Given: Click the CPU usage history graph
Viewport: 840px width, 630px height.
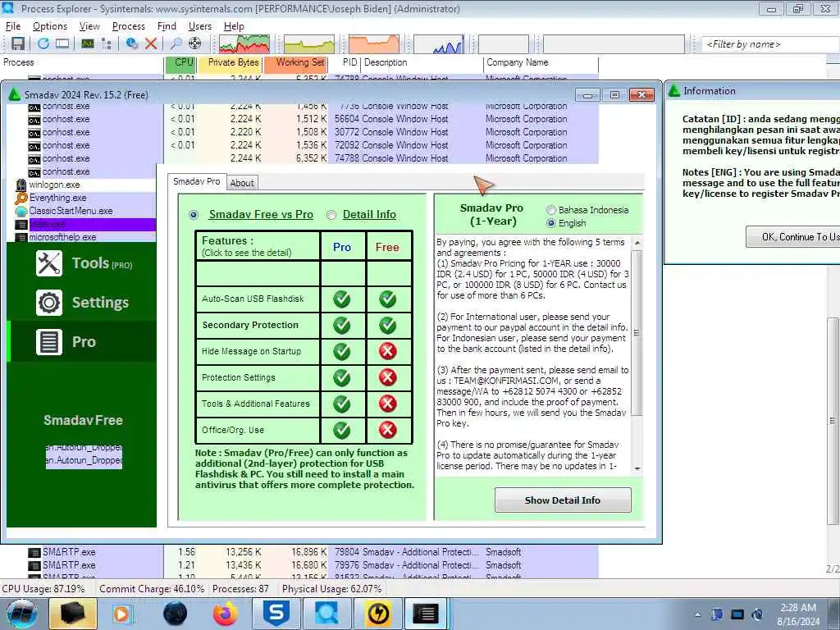Looking at the screenshot, I should pos(244,44).
